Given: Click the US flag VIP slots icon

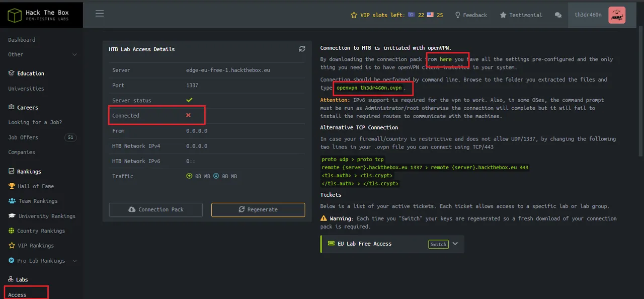Looking at the screenshot, I should coord(430,15).
